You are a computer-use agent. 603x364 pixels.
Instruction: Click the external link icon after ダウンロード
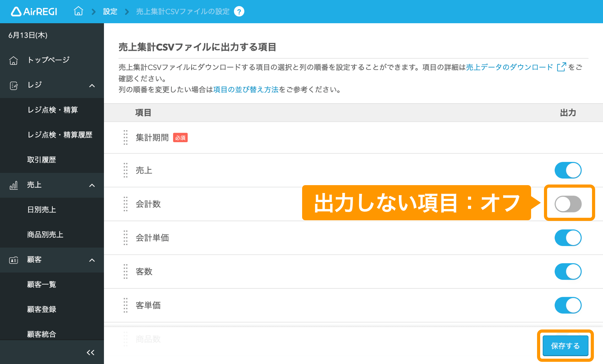pyautogui.click(x=561, y=67)
